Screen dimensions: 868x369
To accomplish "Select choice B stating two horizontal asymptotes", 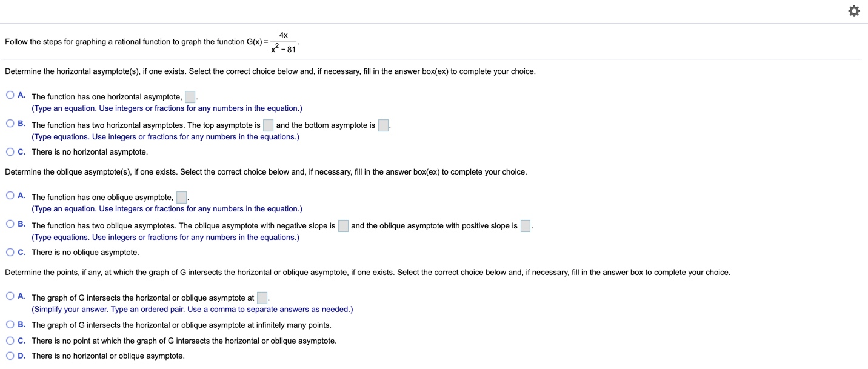I will click(x=10, y=123).
